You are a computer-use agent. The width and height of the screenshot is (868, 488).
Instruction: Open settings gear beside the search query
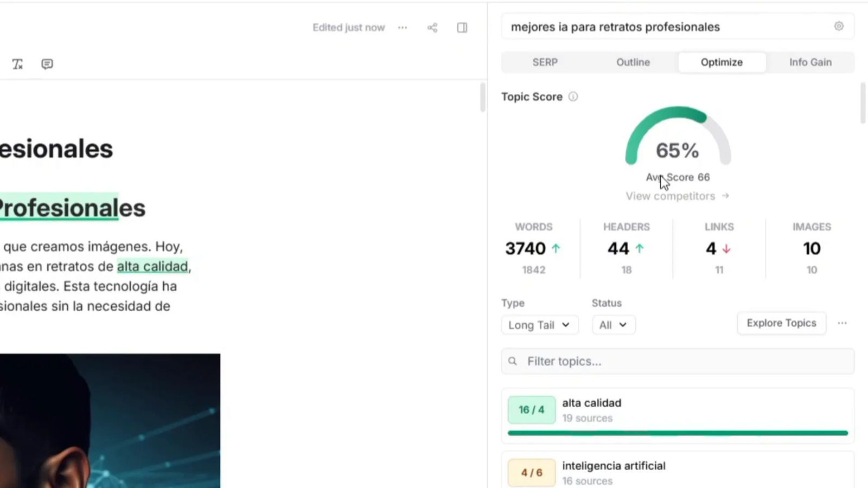pyautogui.click(x=839, y=26)
